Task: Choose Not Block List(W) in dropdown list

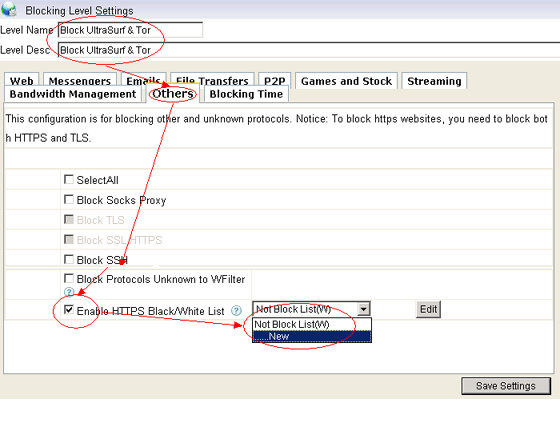Action: pos(312,324)
